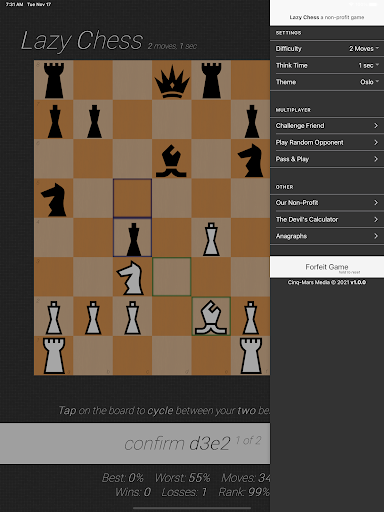The width and height of the screenshot is (384, 512).
Task: Select the black knight on the left edge
Action: [54, 199]
